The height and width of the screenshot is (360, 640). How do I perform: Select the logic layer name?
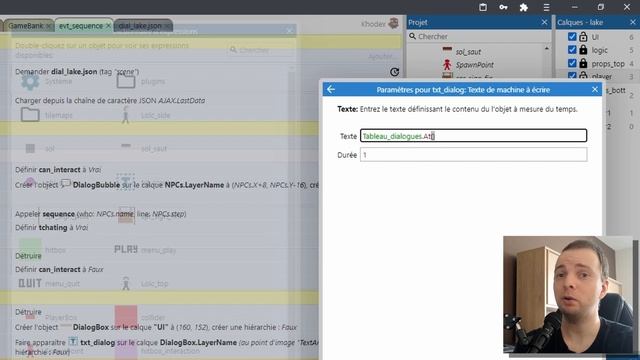point(600,50)
